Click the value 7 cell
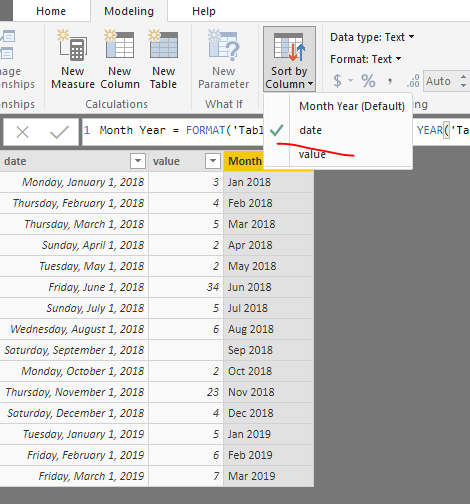The width and height of the screenshot is (470, 504). (x=186, y=476)
